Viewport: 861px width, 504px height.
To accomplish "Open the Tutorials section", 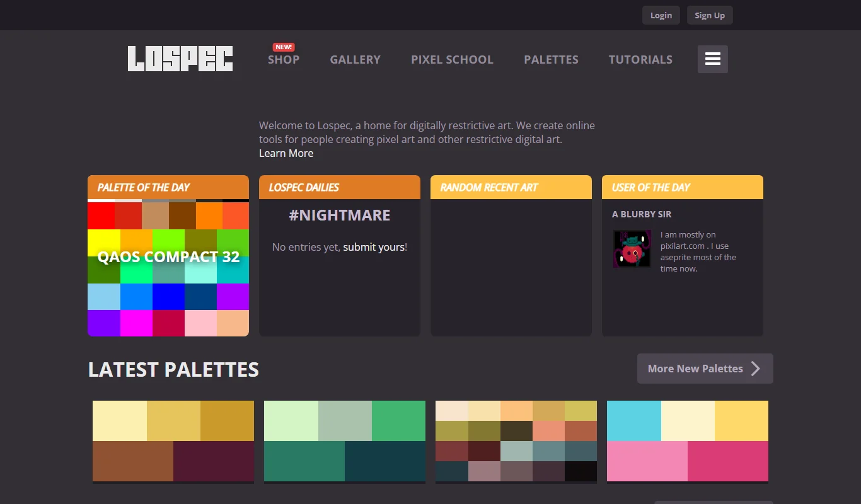I will point(640,59).
